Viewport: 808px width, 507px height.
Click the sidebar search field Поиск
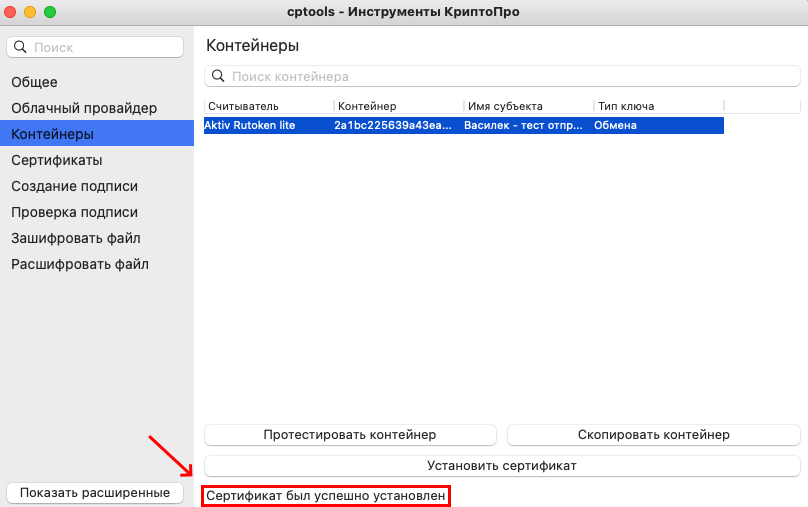95,47
